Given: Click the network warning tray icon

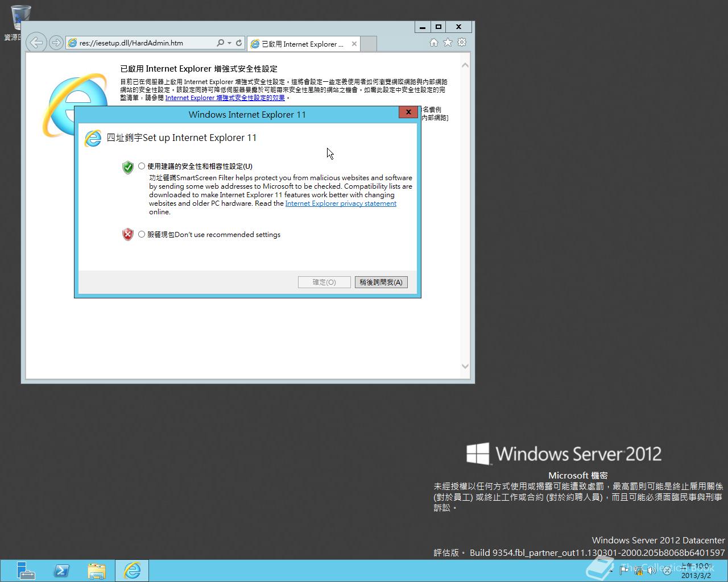Looking at the screenshot, I should click(x=638, y=571).
